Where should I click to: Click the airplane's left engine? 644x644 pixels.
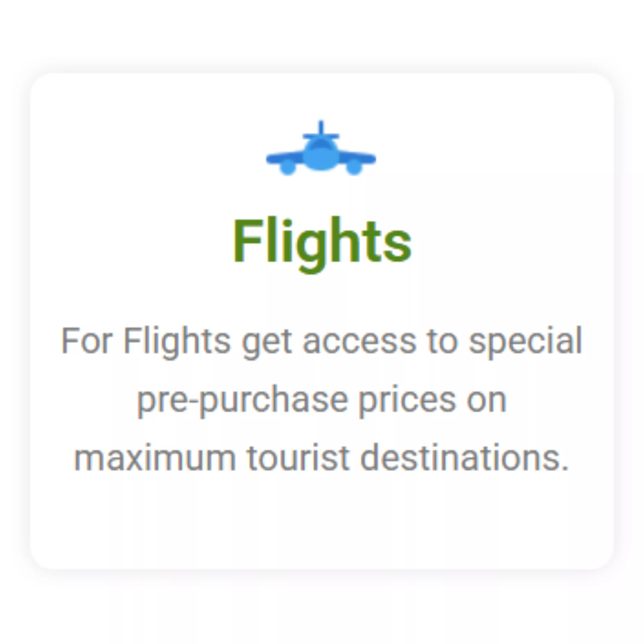pos(288,167)
